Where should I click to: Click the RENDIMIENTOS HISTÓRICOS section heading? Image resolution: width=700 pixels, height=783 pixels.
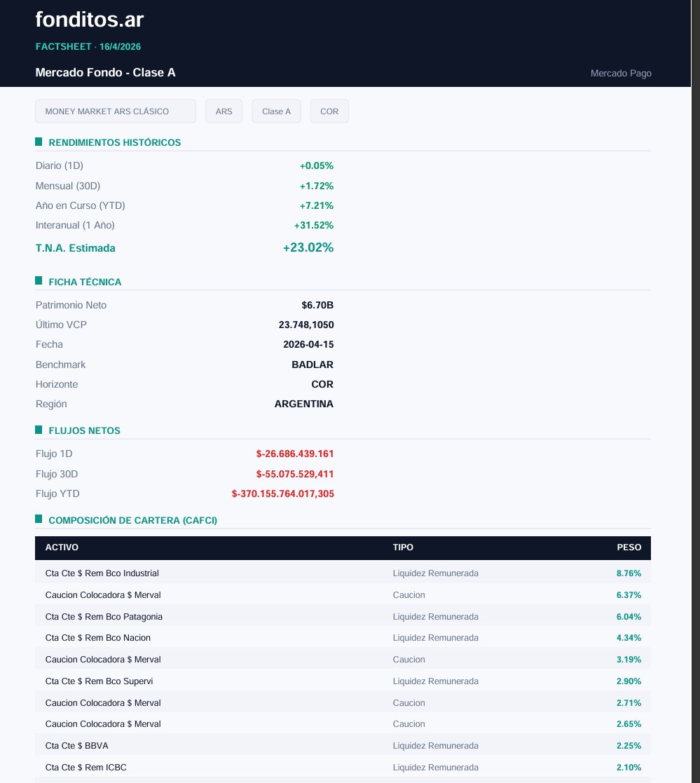pos(114,142)
